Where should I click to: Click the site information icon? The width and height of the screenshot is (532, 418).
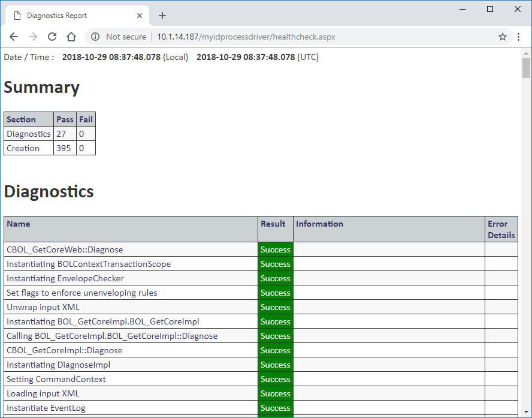95,37
